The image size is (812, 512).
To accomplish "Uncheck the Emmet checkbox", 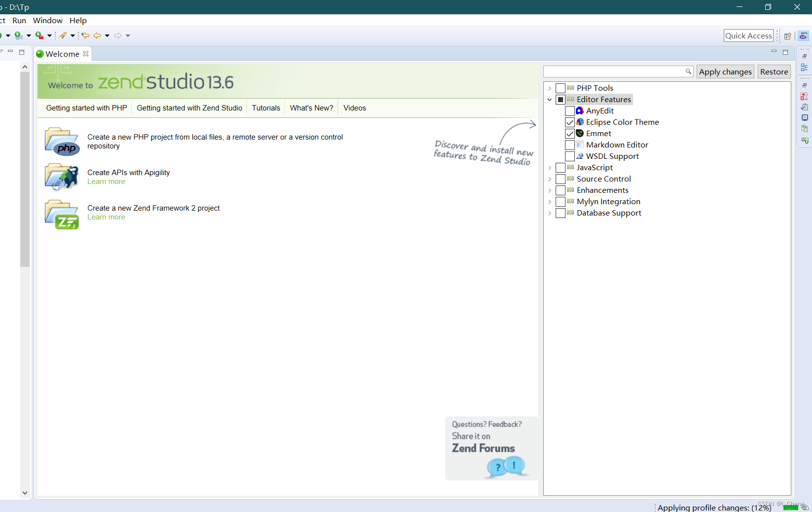I will click(570, 134).
